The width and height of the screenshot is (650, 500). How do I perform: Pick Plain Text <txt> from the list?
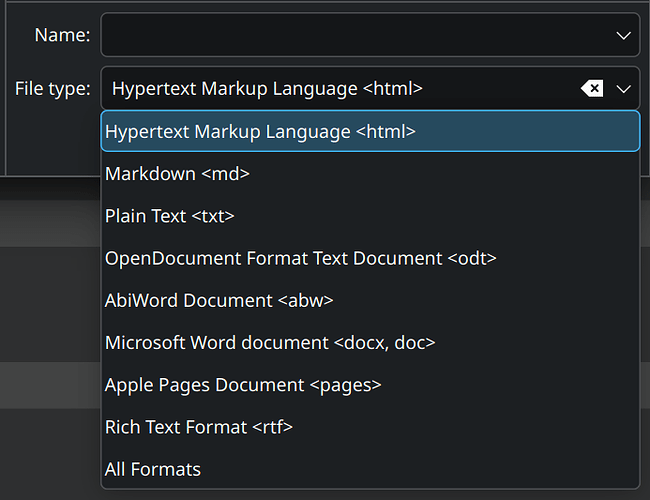click(169, 216)
